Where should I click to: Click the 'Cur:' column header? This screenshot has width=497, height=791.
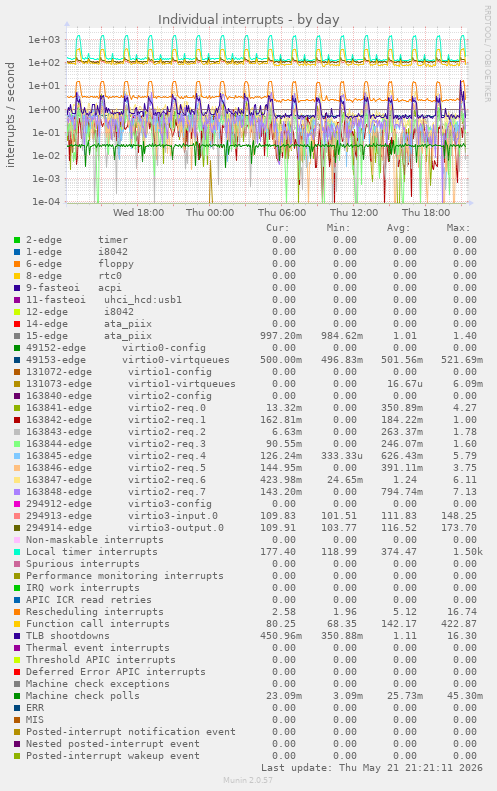[x=278, y=228]
